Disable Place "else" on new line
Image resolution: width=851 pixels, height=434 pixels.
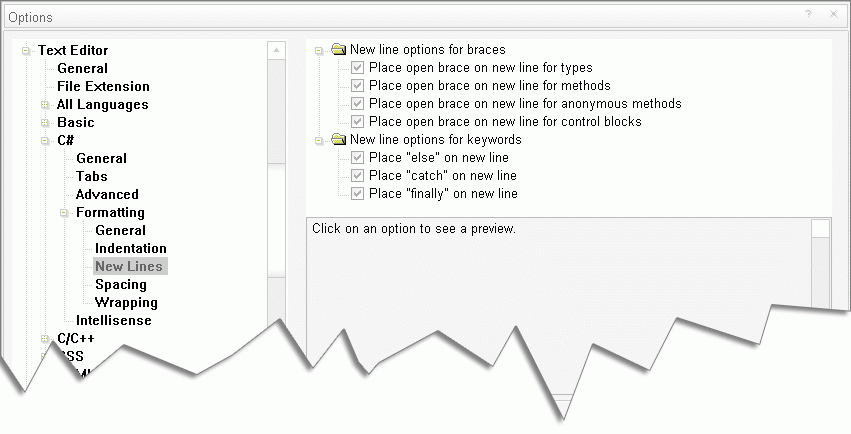pyautogui.click(x=358, y=158)
